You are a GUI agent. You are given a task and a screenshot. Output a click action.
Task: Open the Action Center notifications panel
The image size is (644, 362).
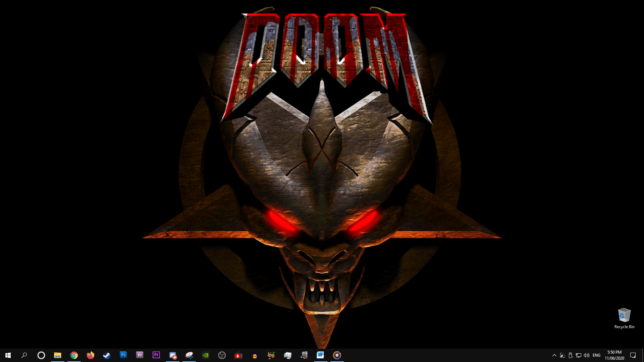pos(634,355)
